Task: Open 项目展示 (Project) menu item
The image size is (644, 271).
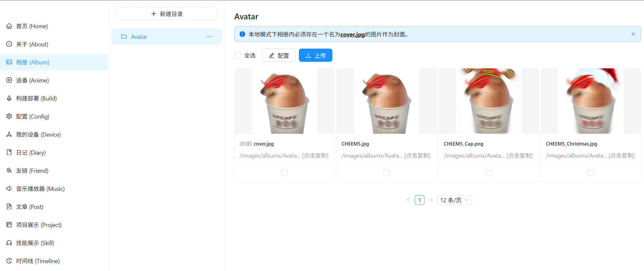Action: pyautogui.click(x=54, y=225)
